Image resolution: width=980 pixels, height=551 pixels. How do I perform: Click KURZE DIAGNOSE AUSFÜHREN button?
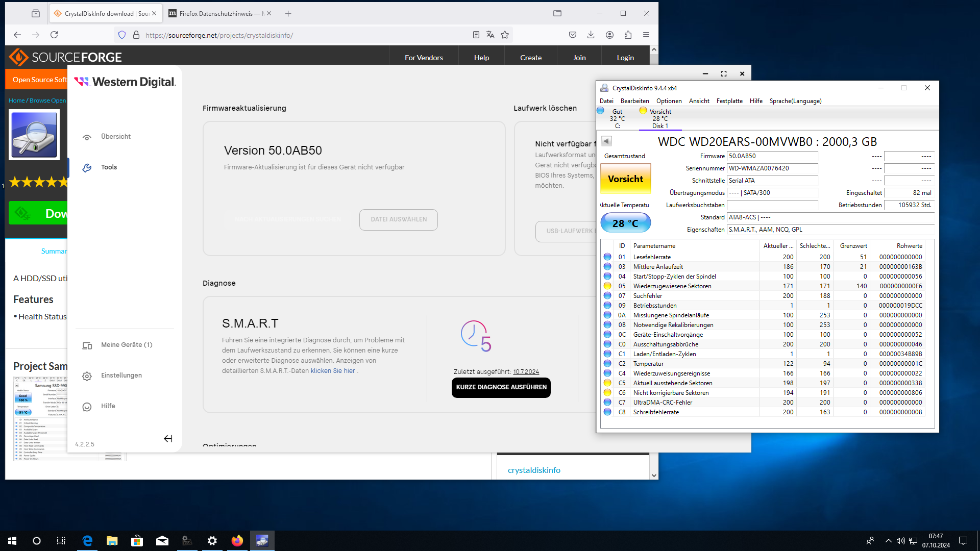pyautogui.click(x=501, y=387)
